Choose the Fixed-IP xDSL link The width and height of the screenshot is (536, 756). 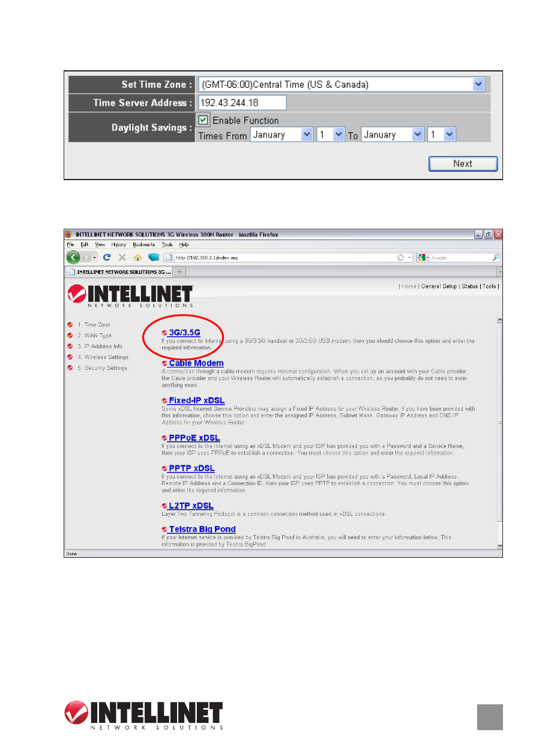point(197,401)
